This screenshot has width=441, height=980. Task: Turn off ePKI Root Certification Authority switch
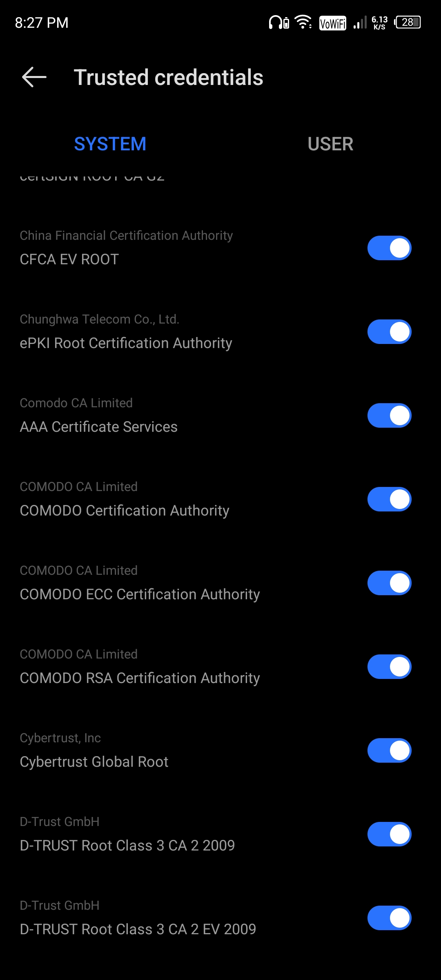click(x=389, y=332)
